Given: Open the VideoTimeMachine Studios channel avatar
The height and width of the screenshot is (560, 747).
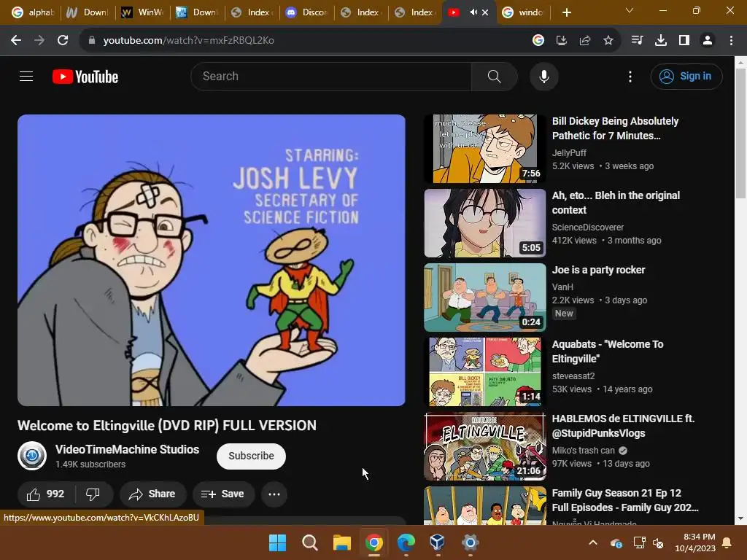Looking at the screenshot, I should coord(32,456).
